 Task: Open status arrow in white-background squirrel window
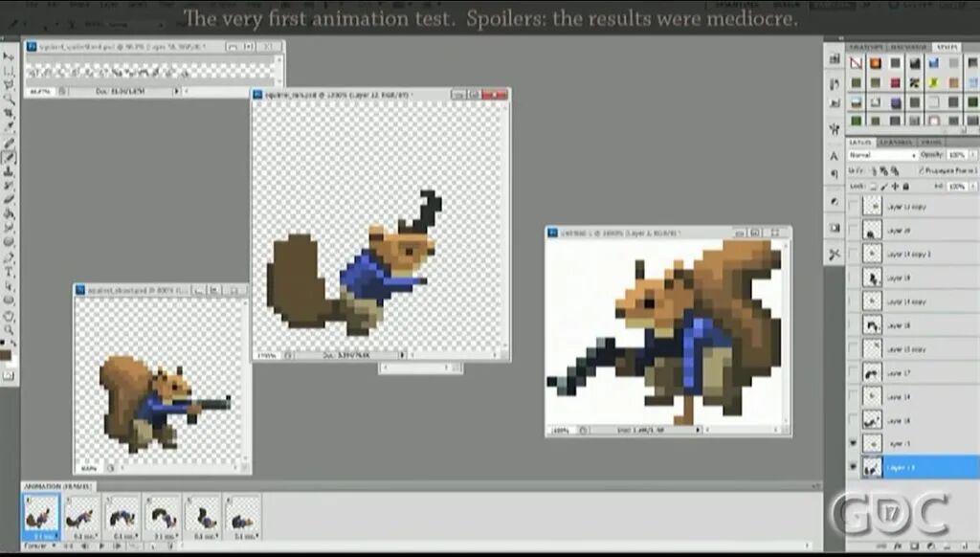698,430
